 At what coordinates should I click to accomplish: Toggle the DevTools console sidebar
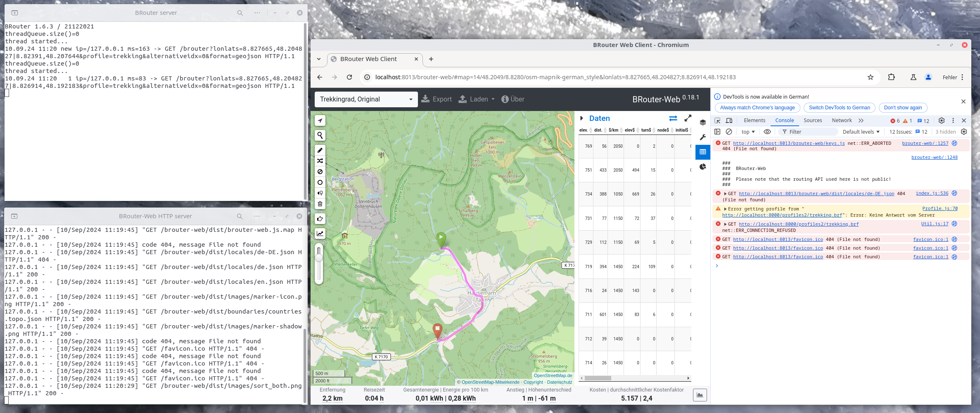717,132
